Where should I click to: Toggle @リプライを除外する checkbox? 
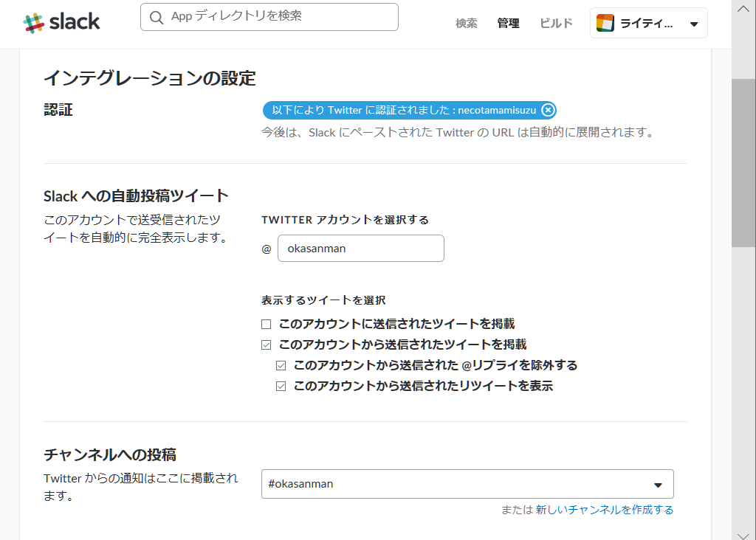281,365
